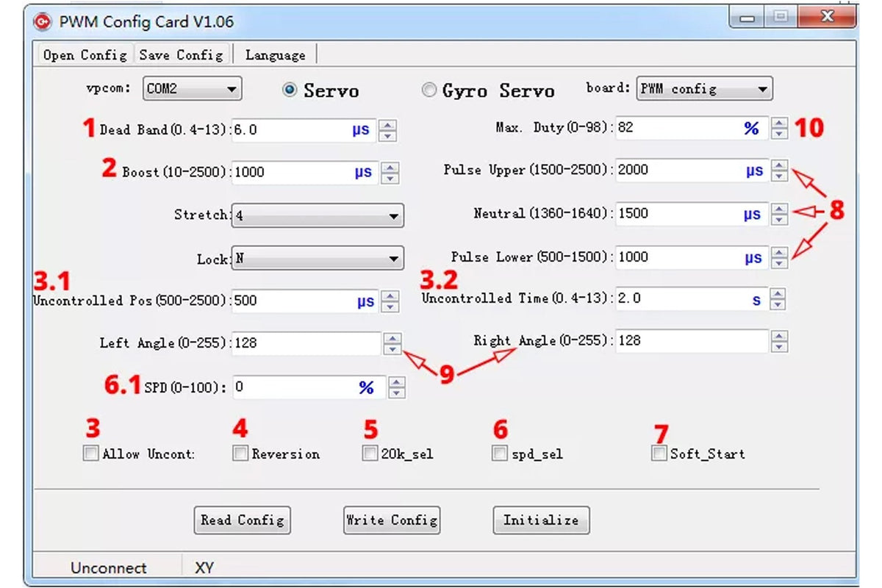This screenshot has height=588, width=882.
Task: Open the Open Config menu
Action: (85, 54)
